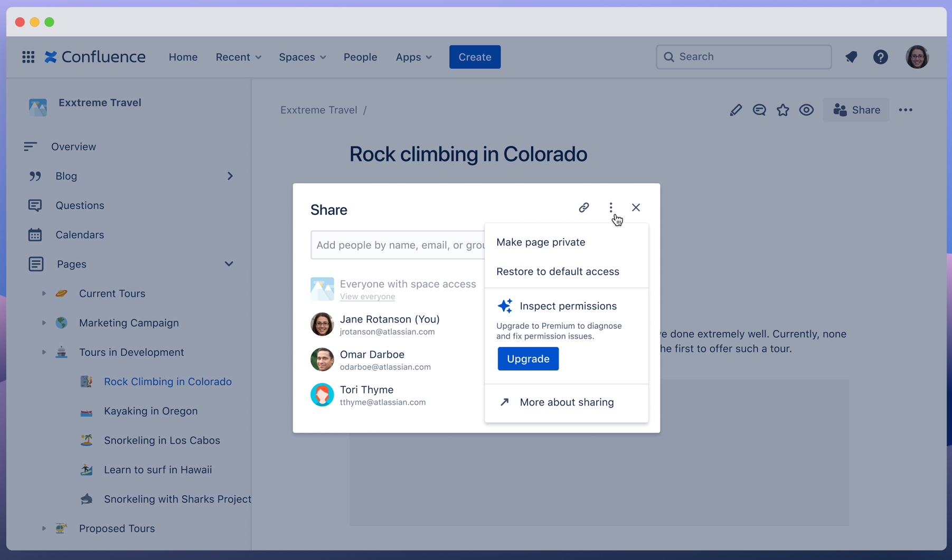Screen dimensions: 952x560
Task: Click the More about sharing arrow icon
Action: [x=505, y=402]
